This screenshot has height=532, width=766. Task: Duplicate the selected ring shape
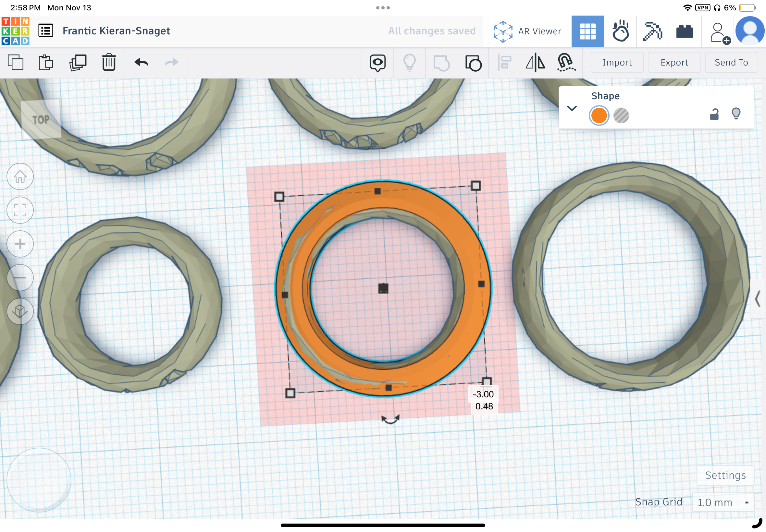pyautogui.click(x=77, y=62)
